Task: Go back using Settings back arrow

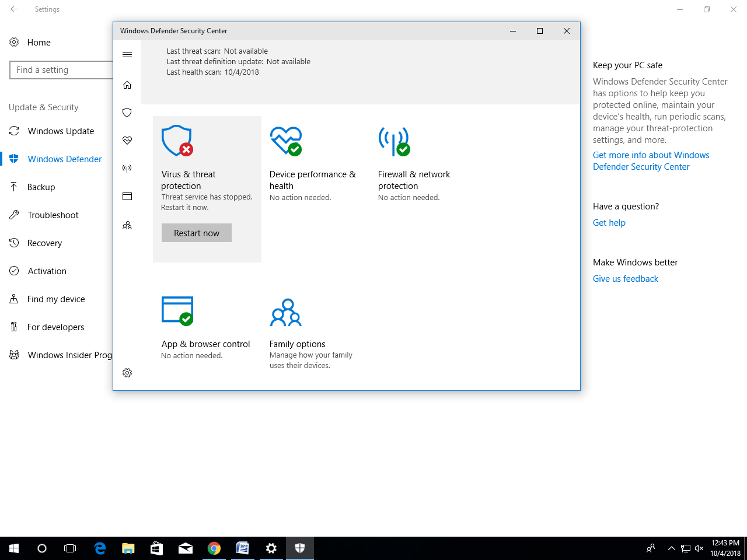Action: (x=14, y=9)
